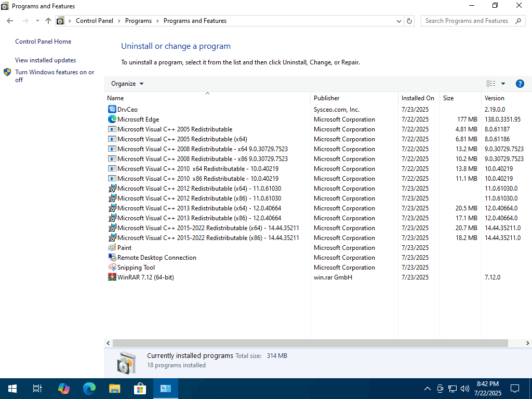Screen dimensions: 532x399
Task: Open Microsoft Store from the taskbar
Action: click(x=140, y=389)
